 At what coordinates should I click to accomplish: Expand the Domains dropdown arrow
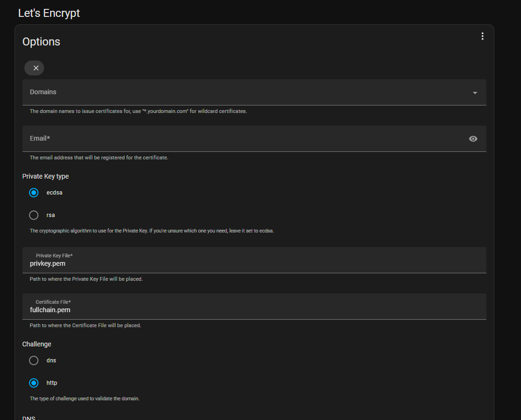475,93
